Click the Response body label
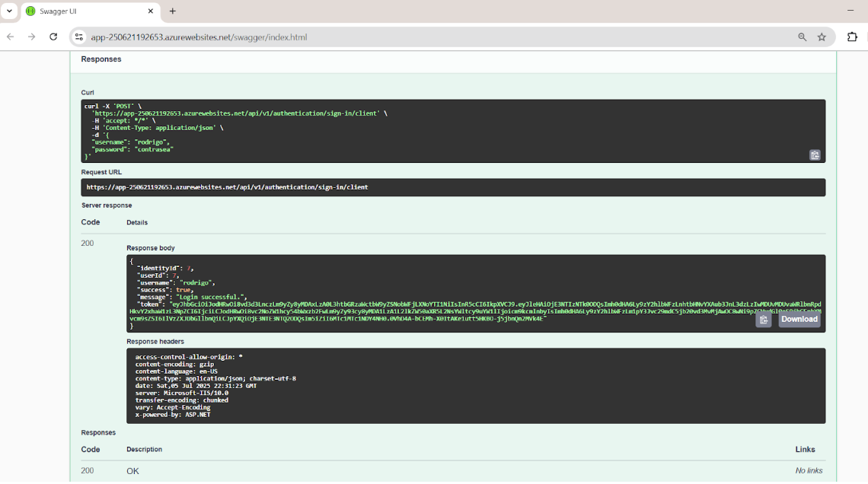The width and height of the screenshot is (868, 484). point(150,248)
